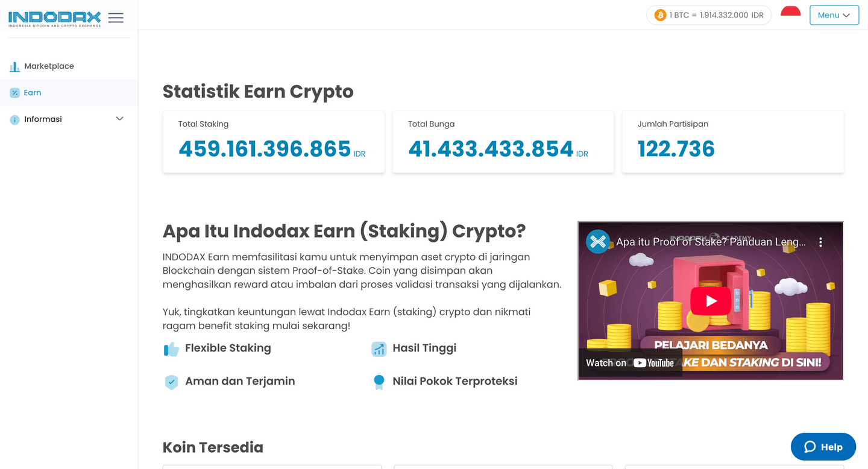Click the video channel avatar icon
Image resolution: width=868 pixels, height=469 pixels.
pyautogui.click(x=598, y=242)
